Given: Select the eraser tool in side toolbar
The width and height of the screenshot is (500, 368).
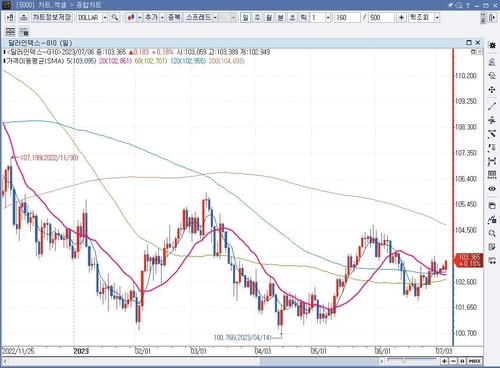Looking at the screenshot, I should tap(492, 62).
